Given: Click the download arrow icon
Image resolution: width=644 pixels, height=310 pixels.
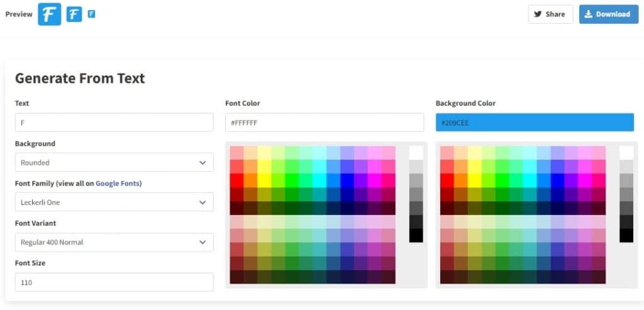Looking at the screenshot, I should tap(587, 14).
